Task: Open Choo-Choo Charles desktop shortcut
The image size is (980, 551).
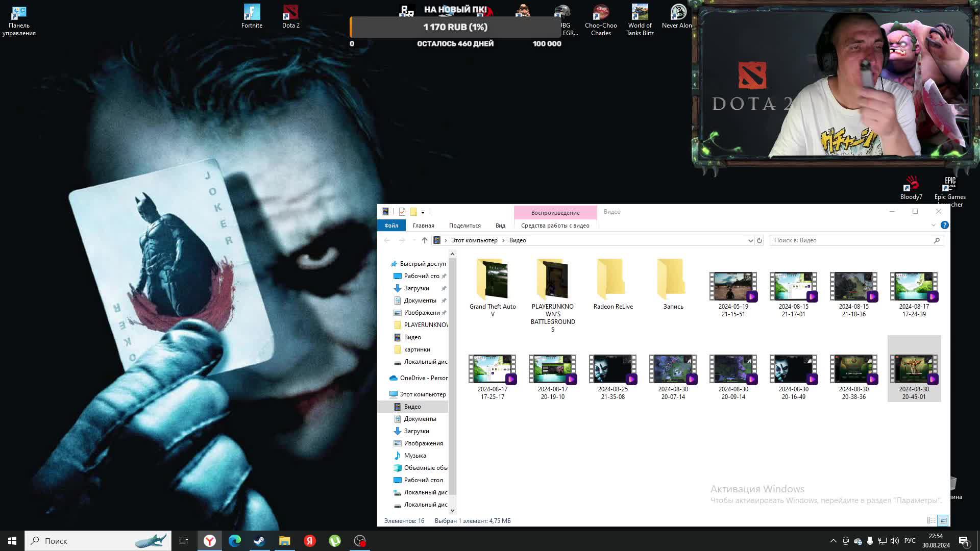Action: click(601, 20)
